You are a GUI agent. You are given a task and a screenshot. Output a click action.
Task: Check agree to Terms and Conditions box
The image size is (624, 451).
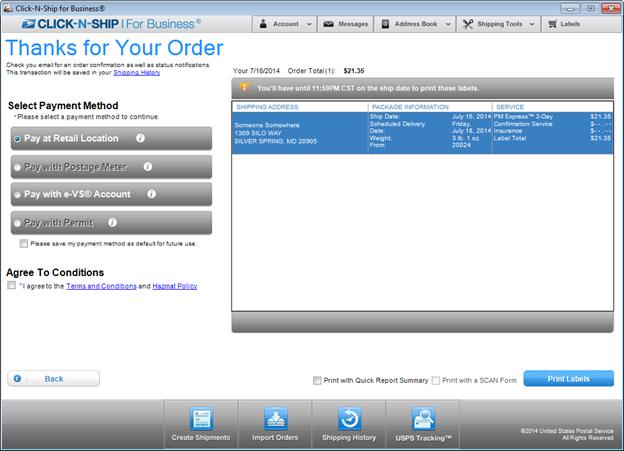[x=12, y=285]
